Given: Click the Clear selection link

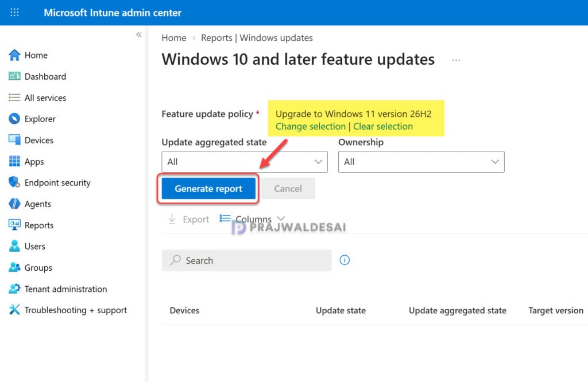Looking at the screenshot, I should coord(383,126).
